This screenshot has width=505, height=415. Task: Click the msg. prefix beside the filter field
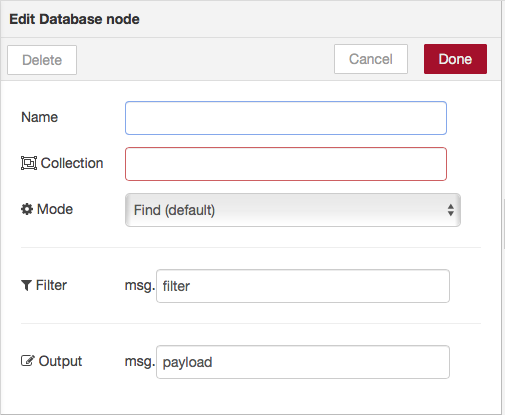pos(140,286)
